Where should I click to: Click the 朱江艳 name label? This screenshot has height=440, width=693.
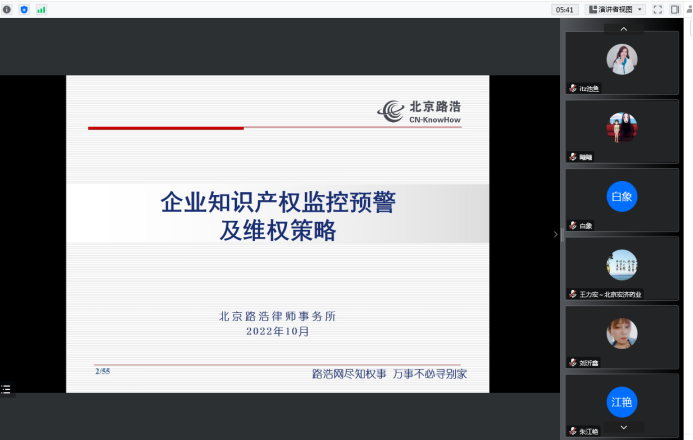pyautogui.click(x=589, y=432)
